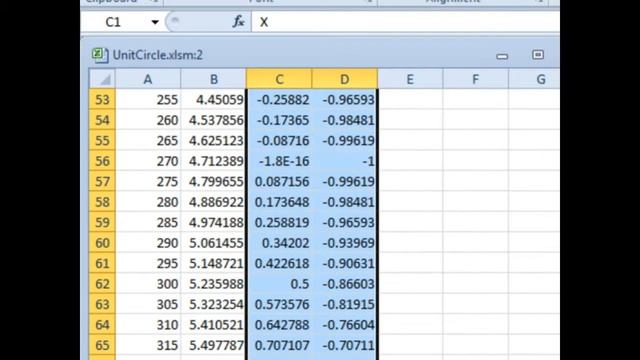Select row 63 header
Image resolution: width=640 pixels, height=360 pixels.
[102, 304]
